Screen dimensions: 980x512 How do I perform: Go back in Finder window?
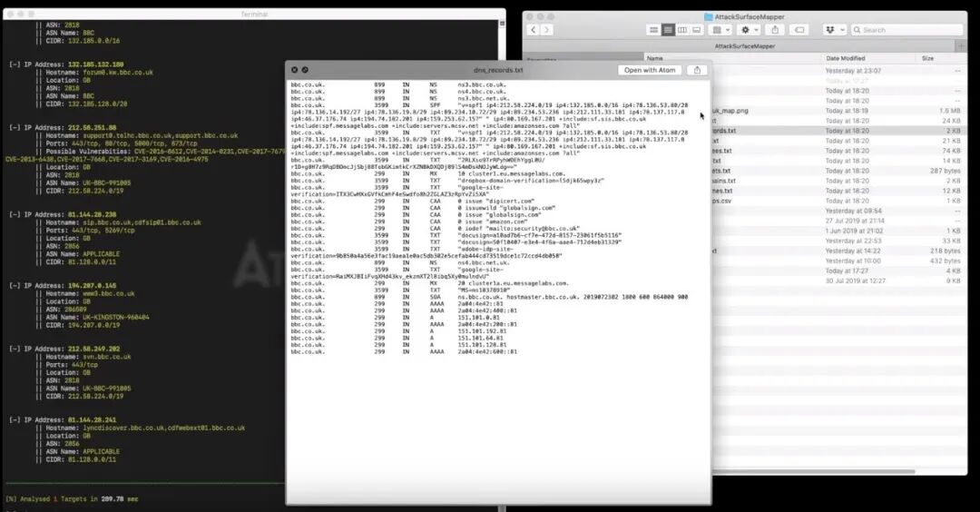pyautogui.click(x=534, y=30)
